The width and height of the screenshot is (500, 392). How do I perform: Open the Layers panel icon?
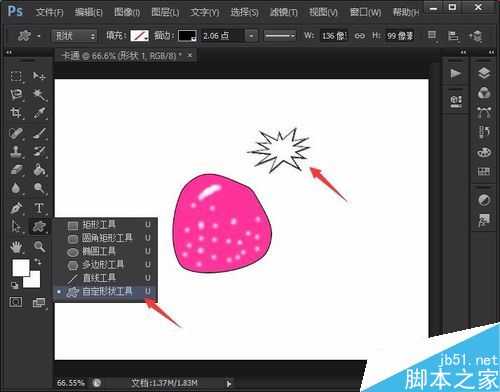tap(484, 73)
